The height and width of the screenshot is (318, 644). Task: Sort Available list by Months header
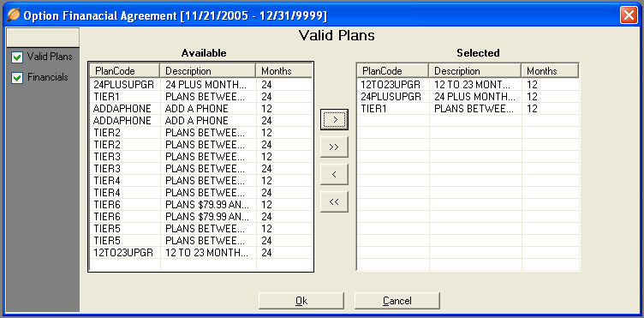283,70
